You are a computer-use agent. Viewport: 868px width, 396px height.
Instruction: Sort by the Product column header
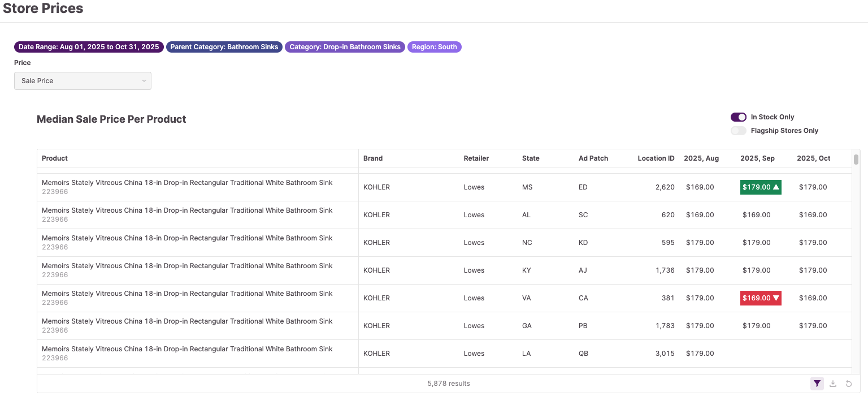tap(55, 158)
